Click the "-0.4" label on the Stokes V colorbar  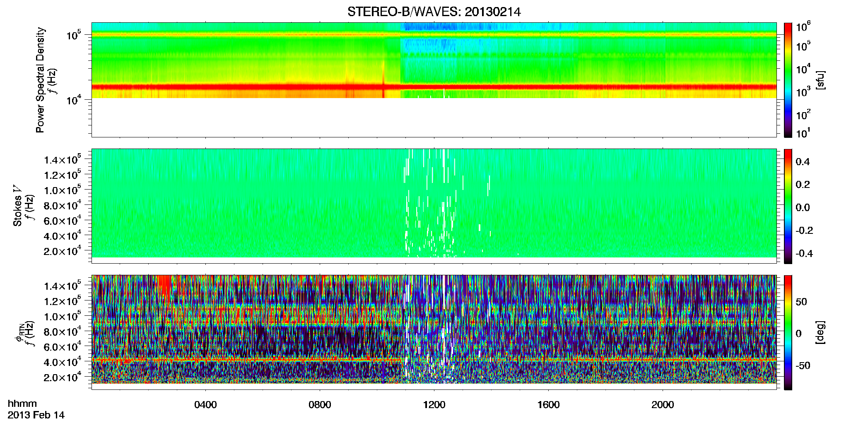pos(804,253)
